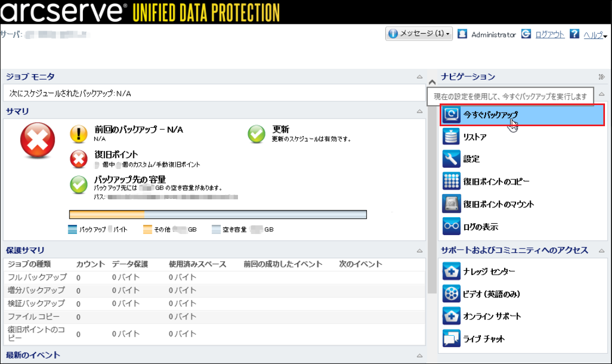
Task: Click the ジョブの種類 column header
Action: pyautogui.click(x=29, y=264)
